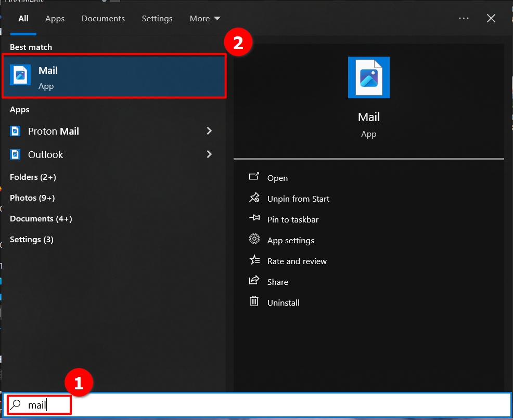The image size is (513, 420).
Task: Switch to the Documents search tab
Action: point(103,18)
